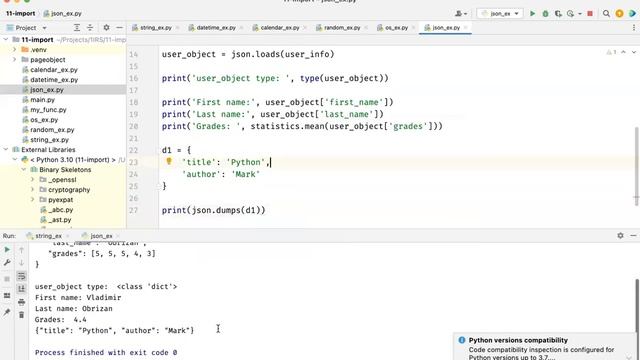
Task: Open Project panel settings gear
Action: point(107,28)
